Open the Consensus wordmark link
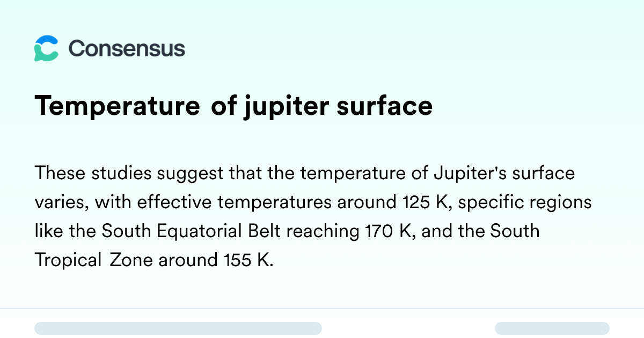The image size is (644, 338). (x=127, y=49)
